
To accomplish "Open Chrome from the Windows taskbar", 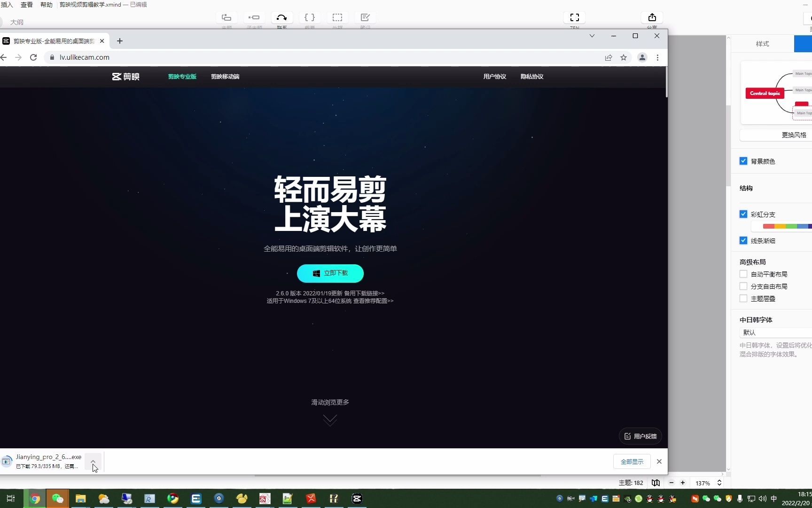I will (x=35, y=499).
